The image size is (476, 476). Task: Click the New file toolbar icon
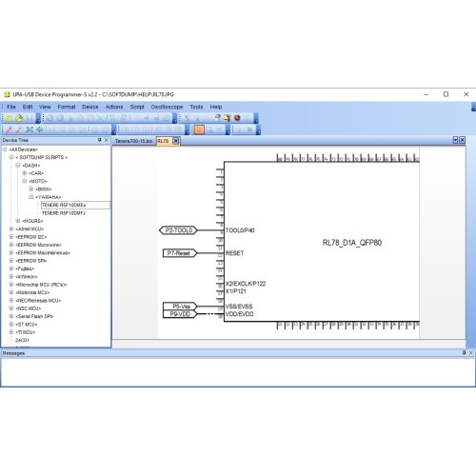pyautogui.click(x=9, y=118)
